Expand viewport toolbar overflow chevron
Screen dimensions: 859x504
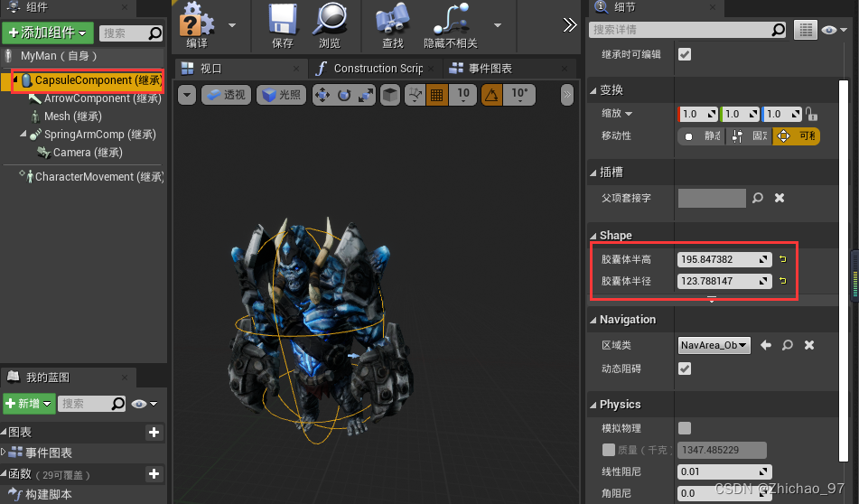(567, 95)
